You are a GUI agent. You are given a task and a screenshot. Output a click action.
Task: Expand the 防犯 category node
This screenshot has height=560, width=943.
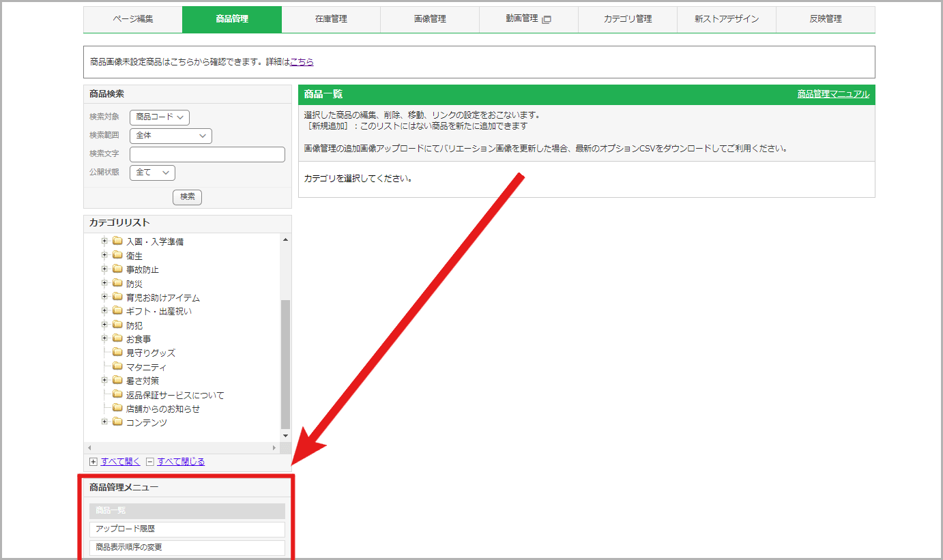click(105, 325)
